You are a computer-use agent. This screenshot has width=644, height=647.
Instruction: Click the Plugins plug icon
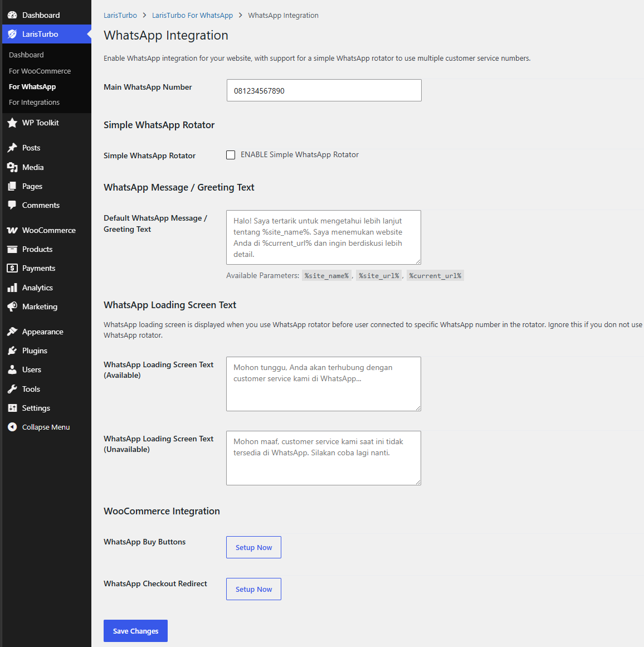[x=12, y=351]
